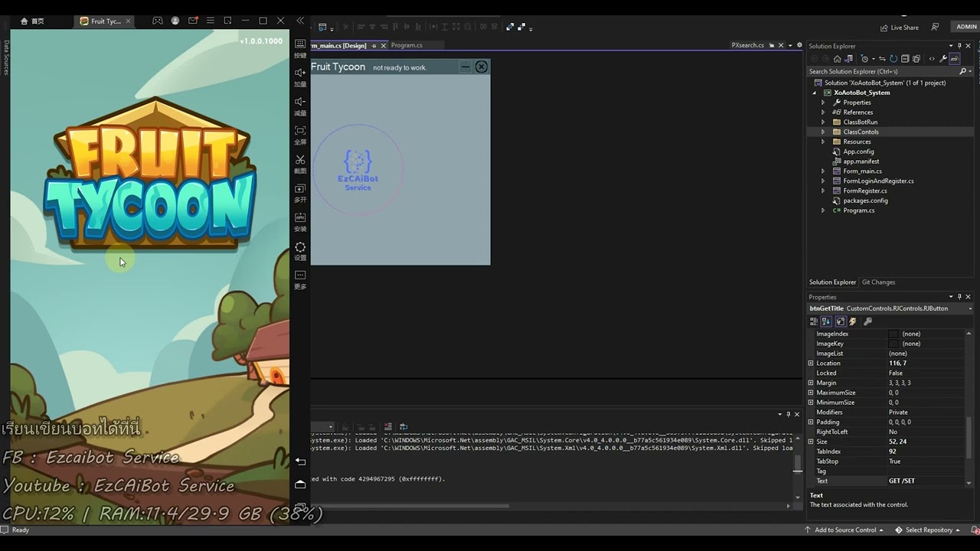The image size is (980, 551).
Task: Expand the ClassContols folder
Action: coord(823,132)
